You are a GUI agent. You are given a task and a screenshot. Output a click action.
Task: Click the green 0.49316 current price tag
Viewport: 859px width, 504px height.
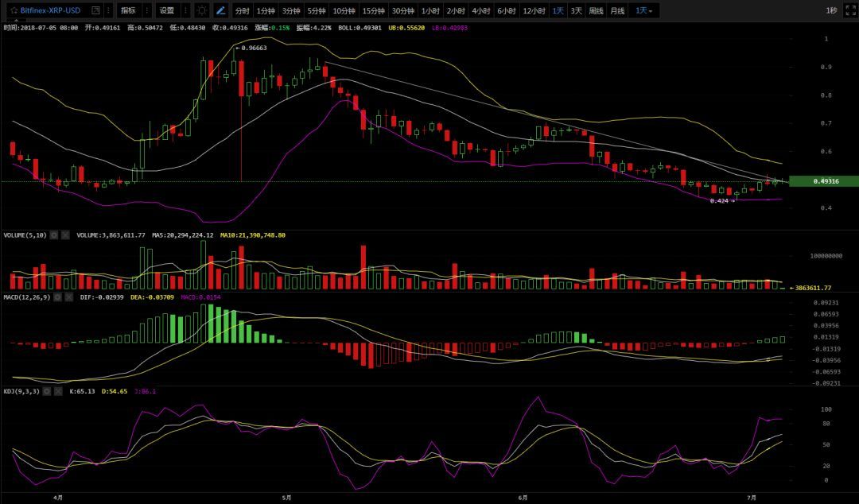click(x=823, y=180)
